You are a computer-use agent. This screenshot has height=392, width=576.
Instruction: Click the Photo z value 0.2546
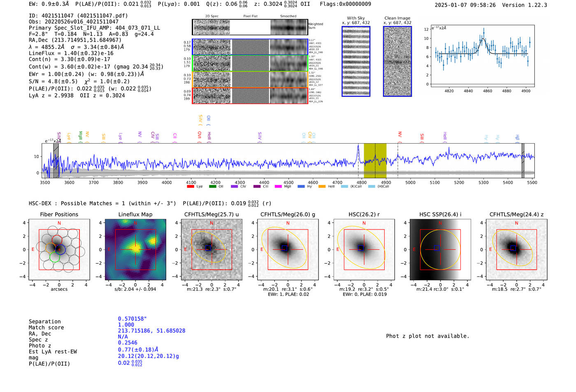click(x=128, y=343)
